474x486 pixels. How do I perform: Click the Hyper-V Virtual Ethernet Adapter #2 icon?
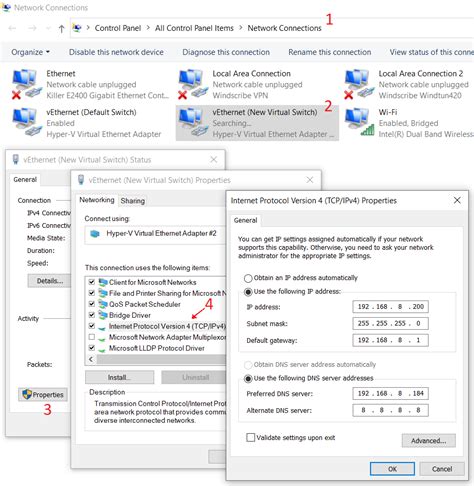95,234
